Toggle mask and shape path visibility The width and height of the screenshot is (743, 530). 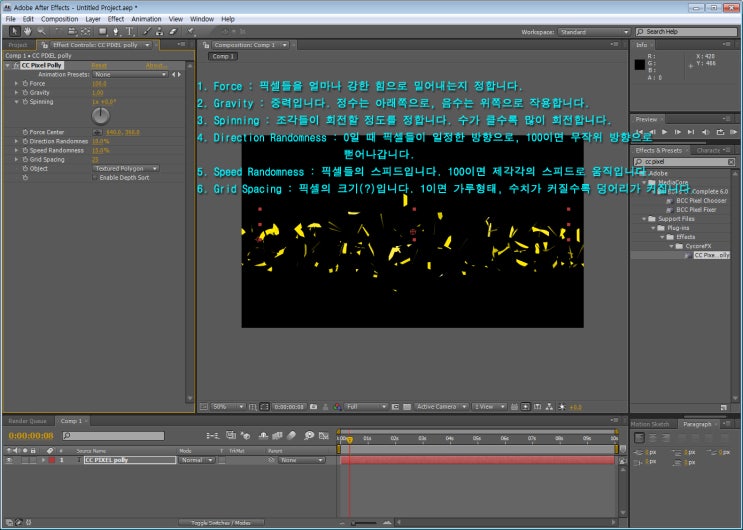coord(264,407)
